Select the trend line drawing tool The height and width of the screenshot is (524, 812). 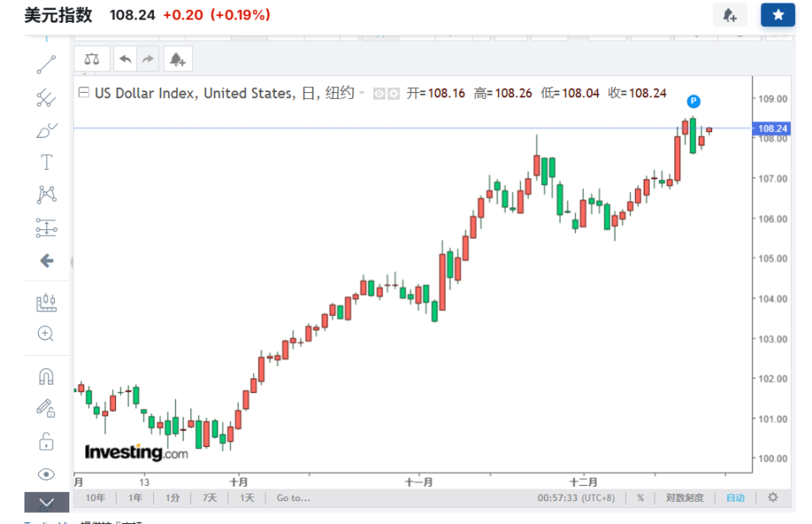tap(46, 65)
